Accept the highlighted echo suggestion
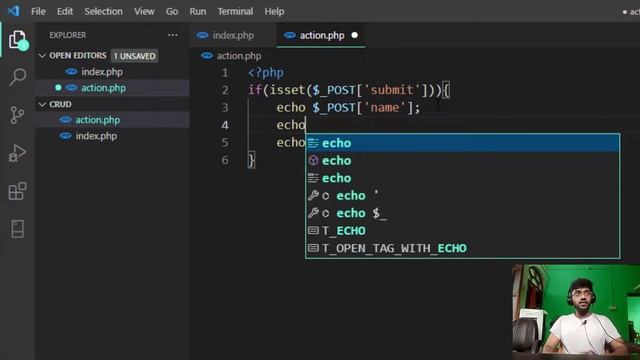640x360 pixels. (462, 143)
